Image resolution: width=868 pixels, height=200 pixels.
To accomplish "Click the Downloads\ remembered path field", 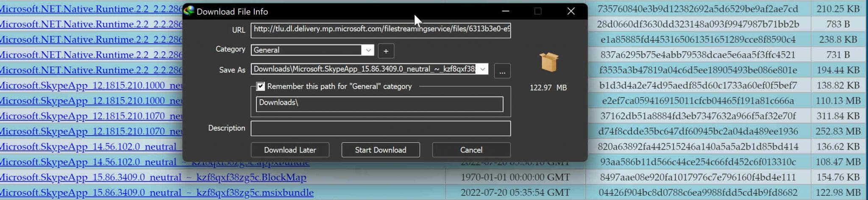I will pyautogui.click(x=379, y=104).
